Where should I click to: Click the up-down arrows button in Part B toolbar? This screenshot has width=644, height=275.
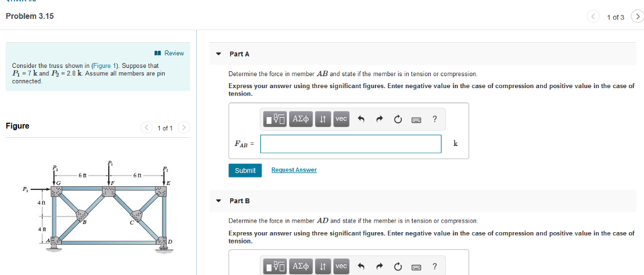pyautogui.click(x=323, y=266)
